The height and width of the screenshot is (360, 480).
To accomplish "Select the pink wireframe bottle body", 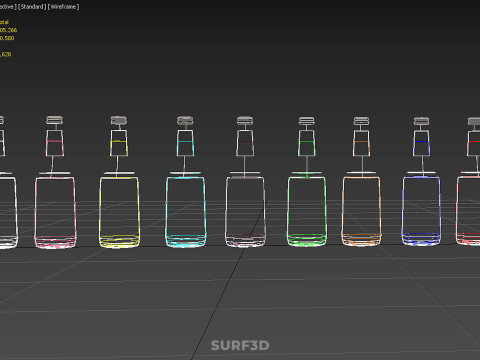I will (55, 212).
